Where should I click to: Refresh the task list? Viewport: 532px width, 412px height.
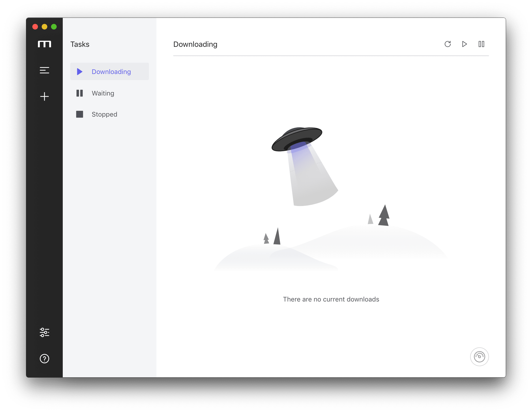coord(448,44)
